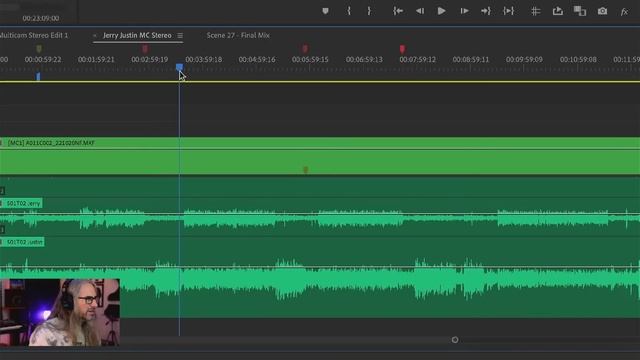Viewport: 640px width, 360px height.
Task: Open the Scene 27 - Final Mix tab
Action: click(238, 36)
